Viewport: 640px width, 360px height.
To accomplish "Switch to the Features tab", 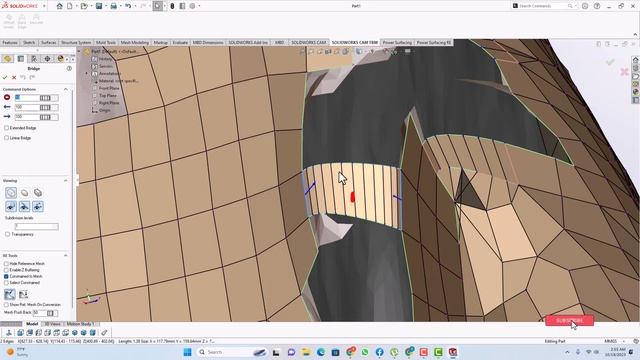I will [10, 42].
